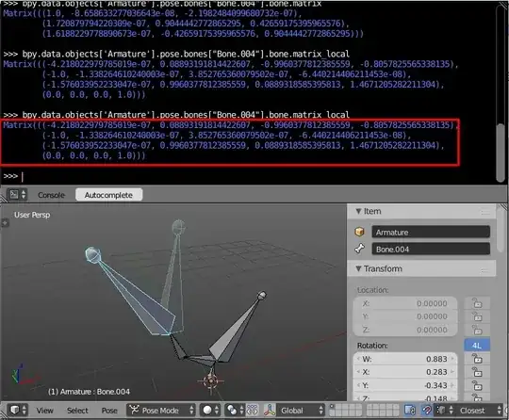Select the grey bone with white tip
Screen dimensions: 509x420
(x=237, y=328)
